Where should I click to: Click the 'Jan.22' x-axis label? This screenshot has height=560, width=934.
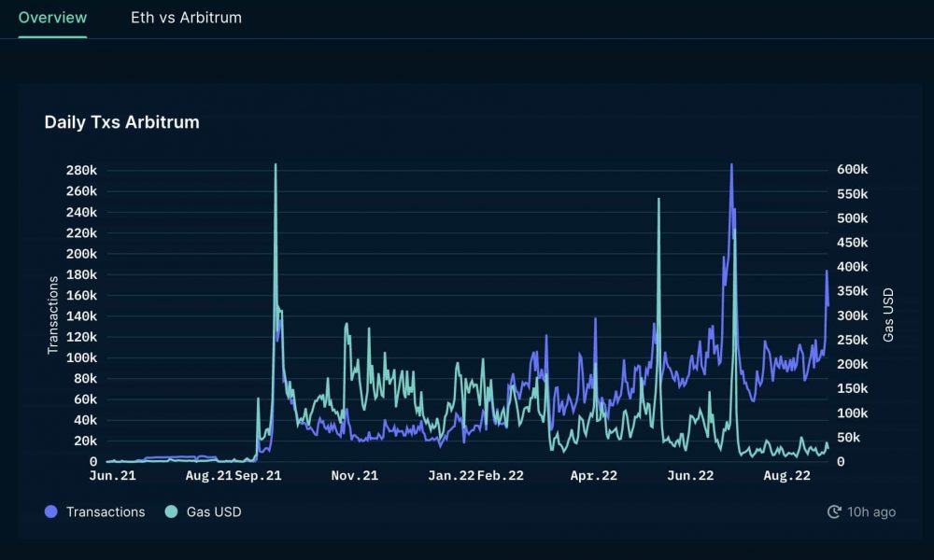pyautogui.click(x=451, y=475)
